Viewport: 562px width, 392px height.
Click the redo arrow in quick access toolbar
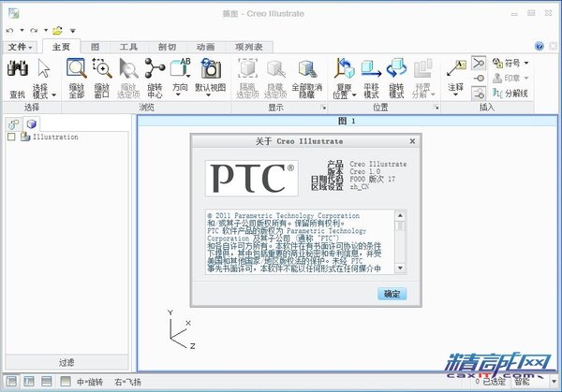pyautogui.click(x=34, y=31)
